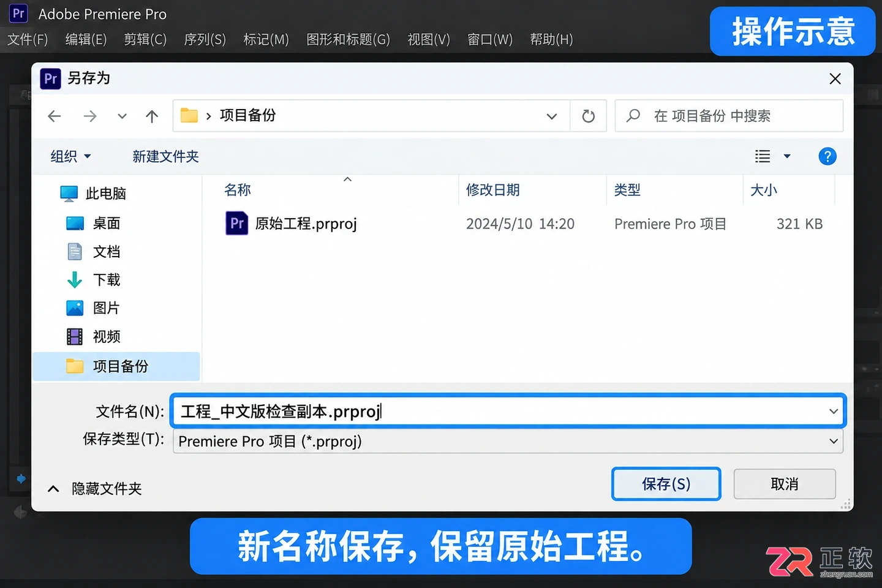Image resolution: width=882 pixels, height=588 pixels.
Task: Go back with the left arrow icon
Action: pos(55,116)
